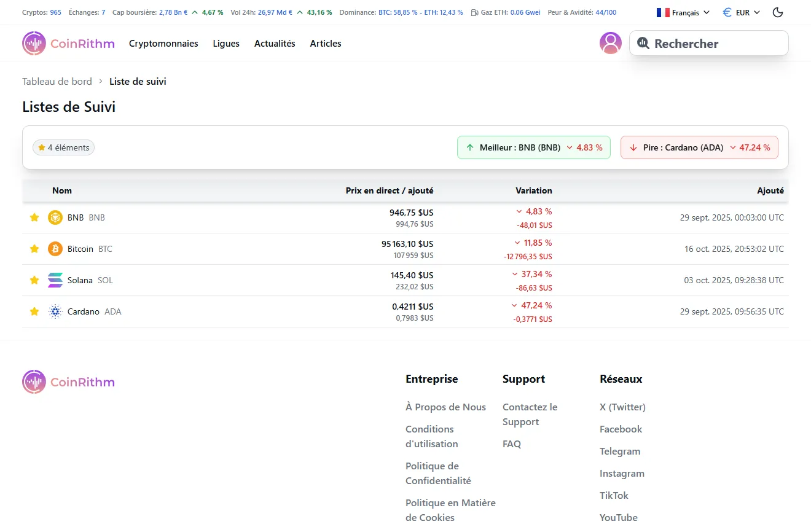Toggle the Cardano watchlist star
The image size is (811, 532).
[x=34, y=311]
